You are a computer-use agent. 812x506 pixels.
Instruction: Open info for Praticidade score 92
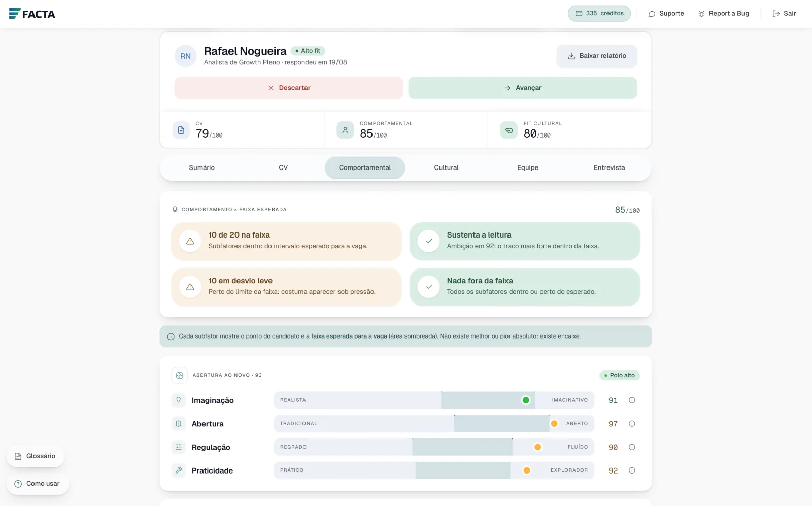pos(632,470)
